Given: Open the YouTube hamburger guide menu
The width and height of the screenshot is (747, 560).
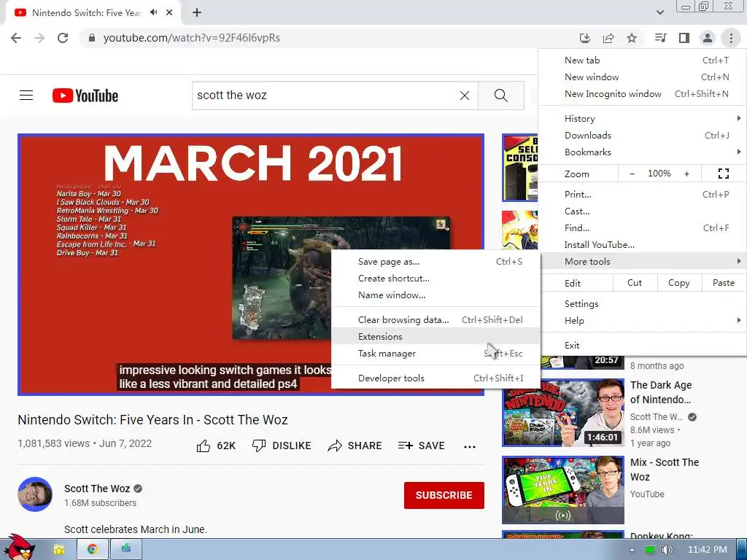Looking at the screenshot, I should 26,96.
